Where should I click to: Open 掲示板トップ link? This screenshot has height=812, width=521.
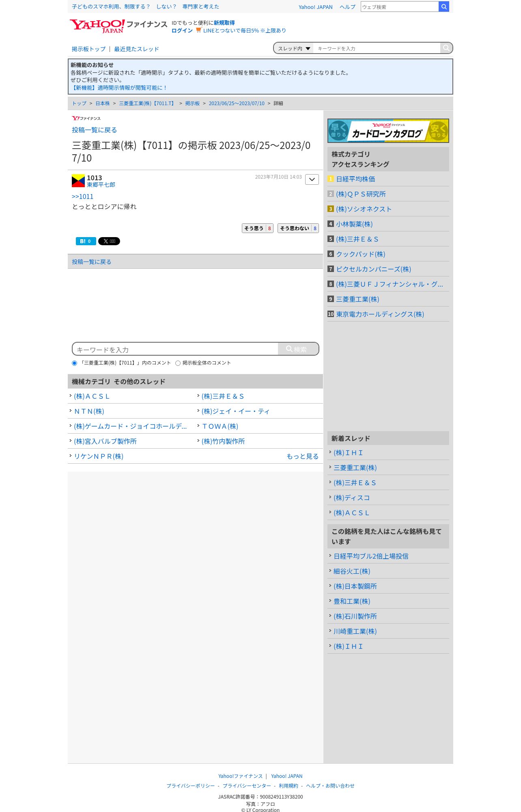[x=88, y=49]
